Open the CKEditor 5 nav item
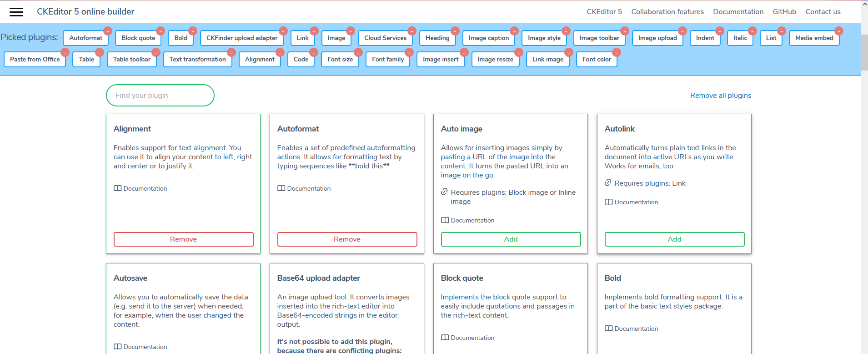Image resolution: width=868 pixels, height=354 pixels. (604, 12)
